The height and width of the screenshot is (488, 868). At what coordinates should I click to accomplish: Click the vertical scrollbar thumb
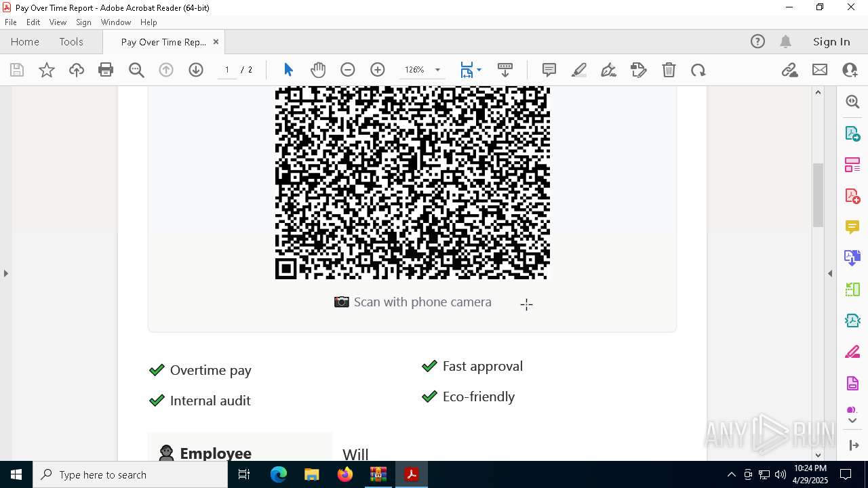tap(818, 195)
